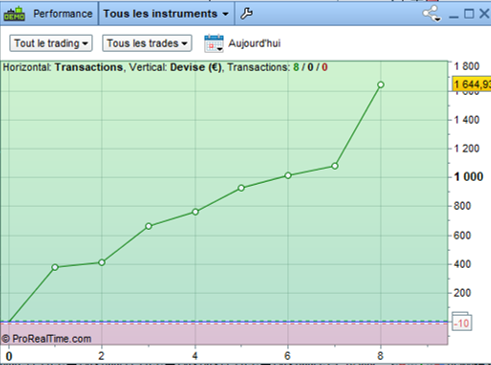Select the data point at transaction 6
Viewport: 491px width, 365px height.
pyautogui.click(x=288, y=175)
